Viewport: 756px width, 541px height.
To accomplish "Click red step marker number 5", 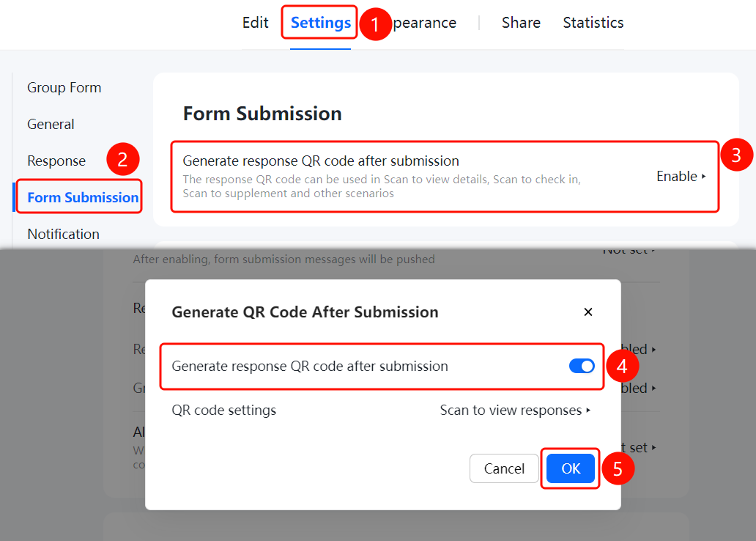I will 618,468.
